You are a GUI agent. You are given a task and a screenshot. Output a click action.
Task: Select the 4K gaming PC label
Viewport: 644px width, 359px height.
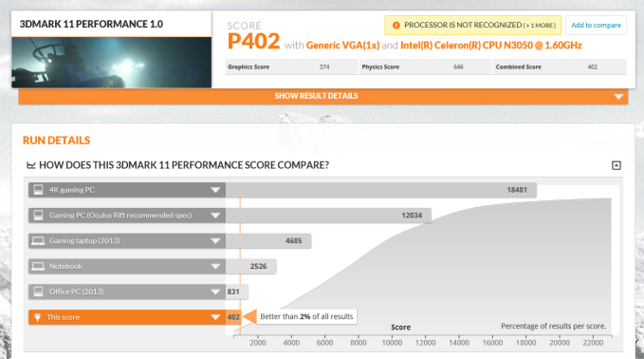tap(72, 190)
